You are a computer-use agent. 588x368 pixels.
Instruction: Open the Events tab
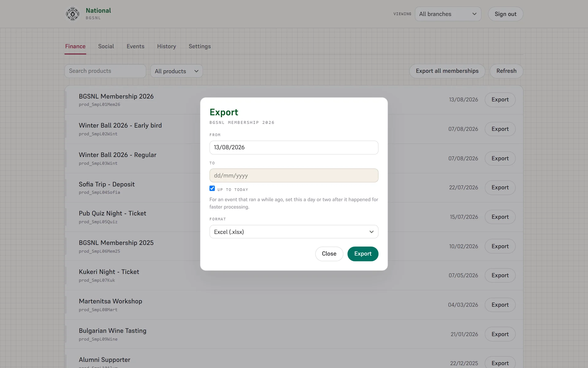coord(135,46)
